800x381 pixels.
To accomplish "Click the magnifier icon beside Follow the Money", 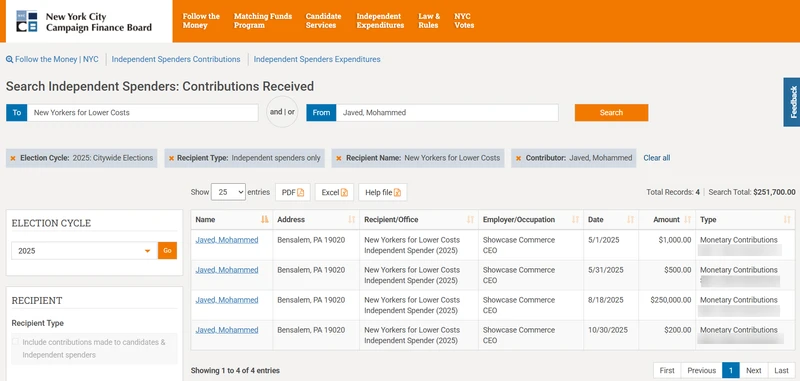I will [x=9, y=60].
